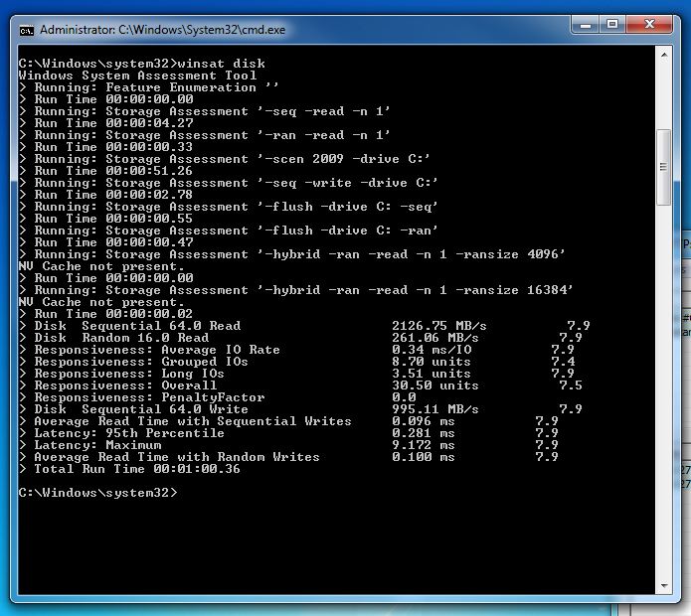Image resolution: width=691 pixels, height=616 pixels.
Task: Click 'Disk Sequential 64.0 Write' label
Action: click(141, 408)
